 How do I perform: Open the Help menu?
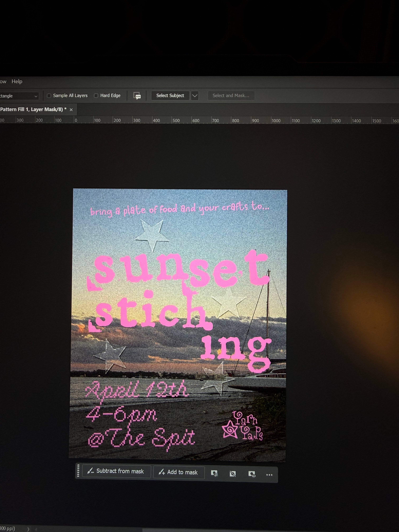(x=17, y=82)
